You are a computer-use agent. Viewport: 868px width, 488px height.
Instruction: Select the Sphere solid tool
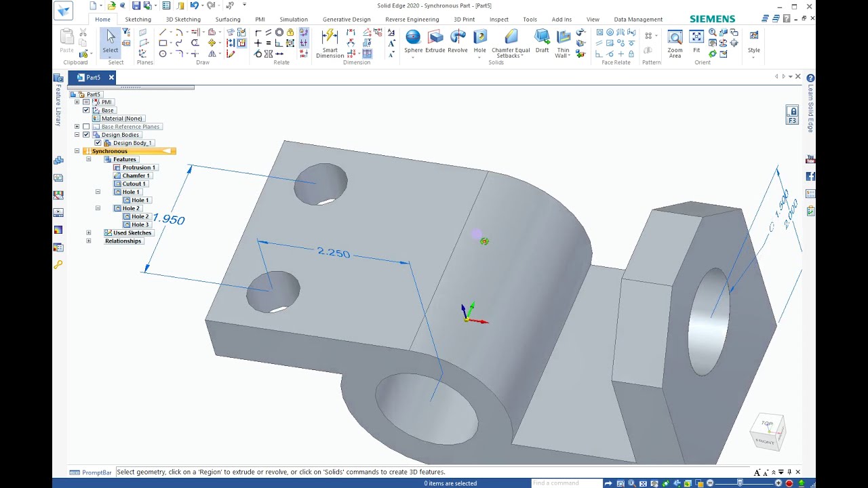coord(413,41)
